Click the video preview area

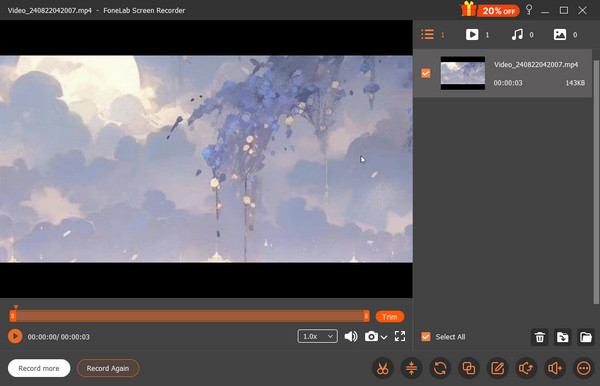[x=206, y=159]
